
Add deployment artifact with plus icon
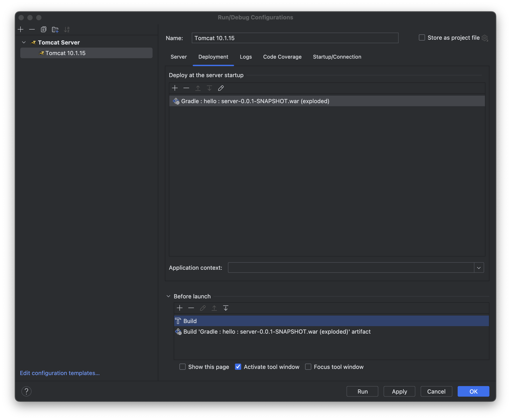(175, 88)
